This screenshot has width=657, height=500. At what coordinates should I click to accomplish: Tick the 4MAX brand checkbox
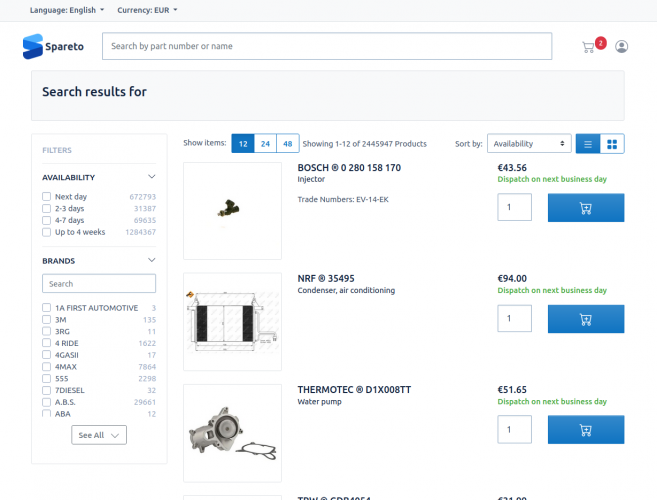[x=47, y=366]
